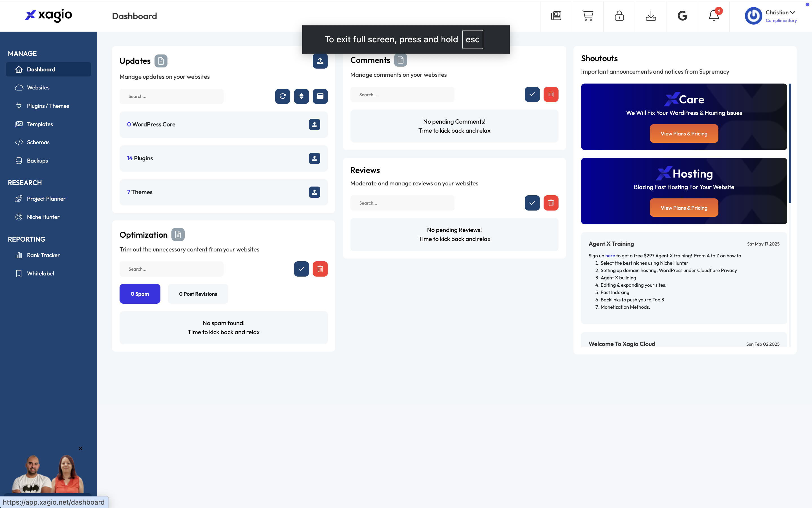
Task: Open notifications bell with 6 badge
Action: click(714, 16)
